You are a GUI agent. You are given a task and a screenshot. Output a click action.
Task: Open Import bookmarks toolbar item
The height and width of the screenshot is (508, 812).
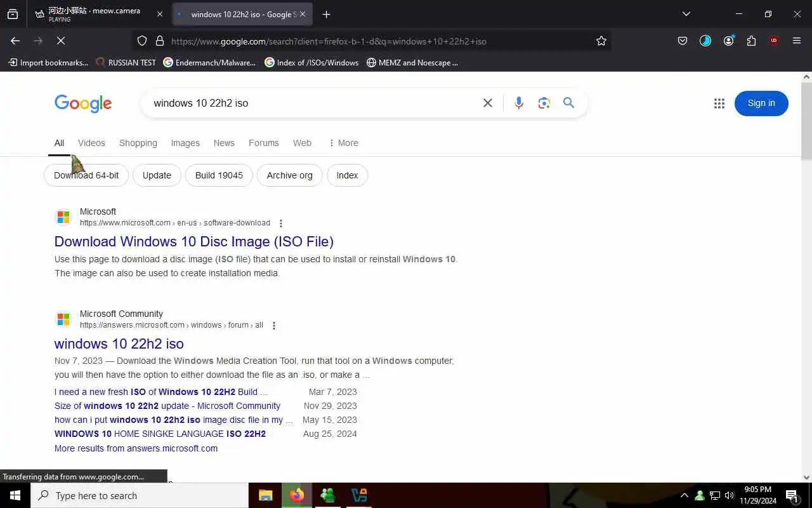click(x=48, y=62)
